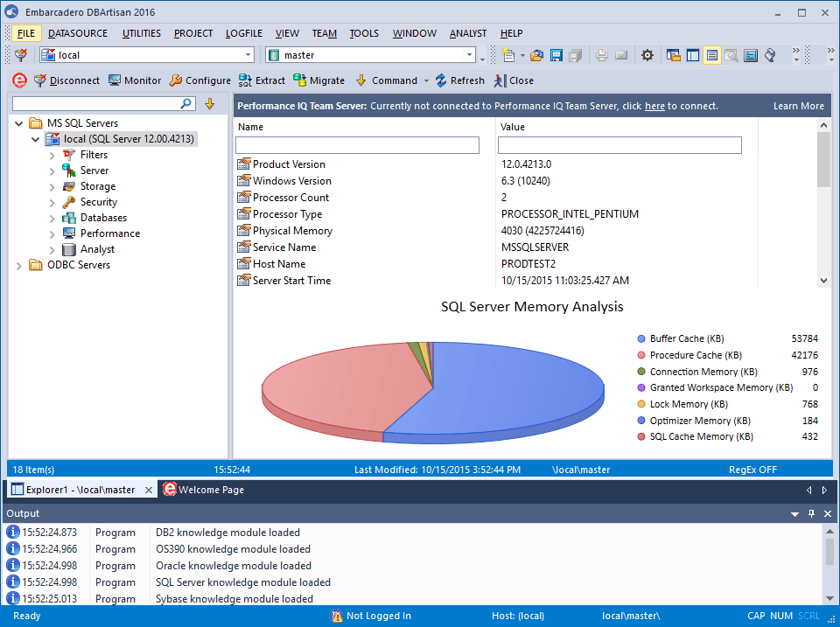
Task: Click the New document toolbar icon
Action: point(507,55)
